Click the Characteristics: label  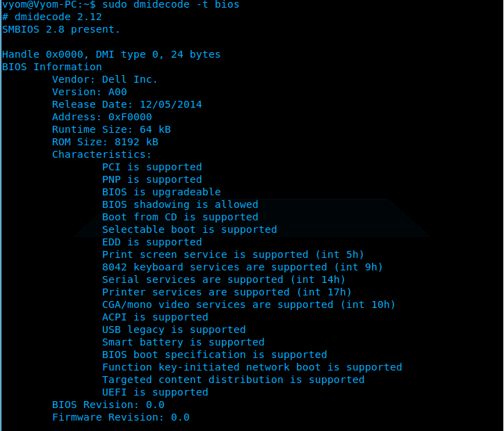(101, 155)
